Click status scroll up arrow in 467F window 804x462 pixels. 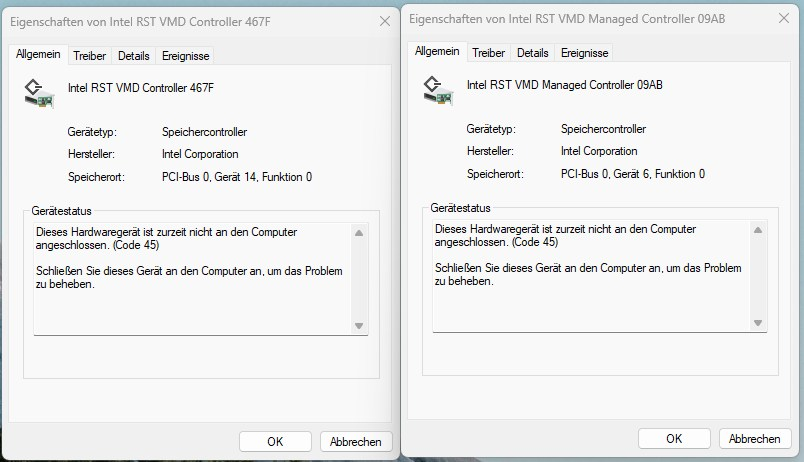tap(359, 233)
